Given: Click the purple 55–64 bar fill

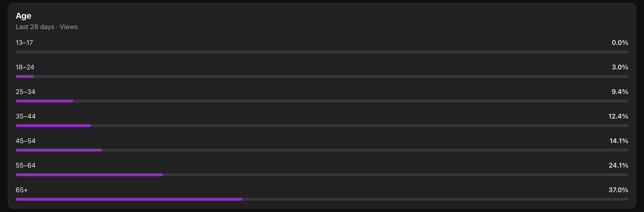Looking at the screenshot, I should pos(89,174).
